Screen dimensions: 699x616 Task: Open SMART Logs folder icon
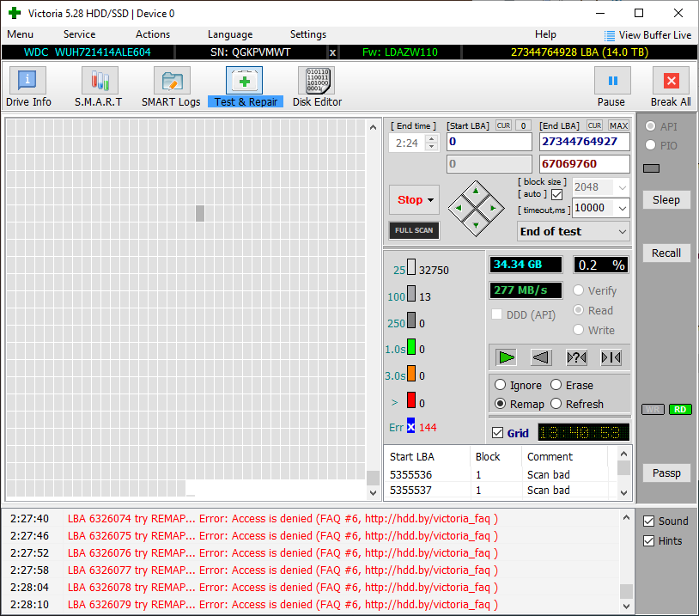pos(172,81)
